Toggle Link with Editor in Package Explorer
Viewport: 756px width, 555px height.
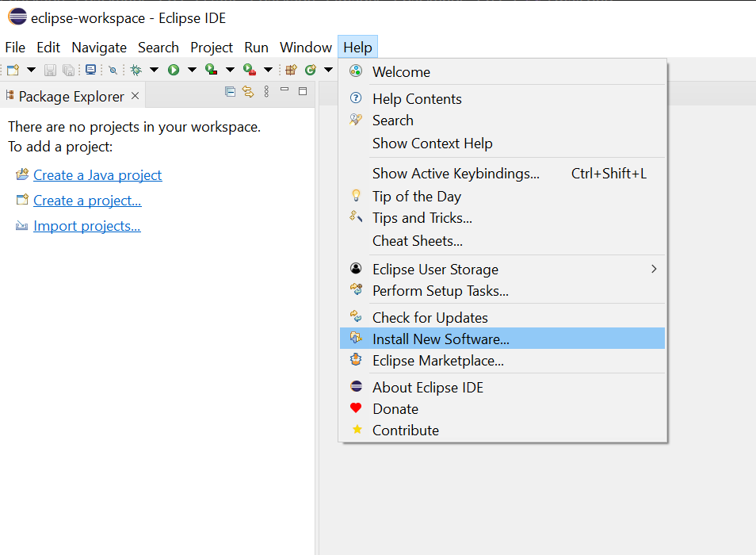(x=248, y=91)
